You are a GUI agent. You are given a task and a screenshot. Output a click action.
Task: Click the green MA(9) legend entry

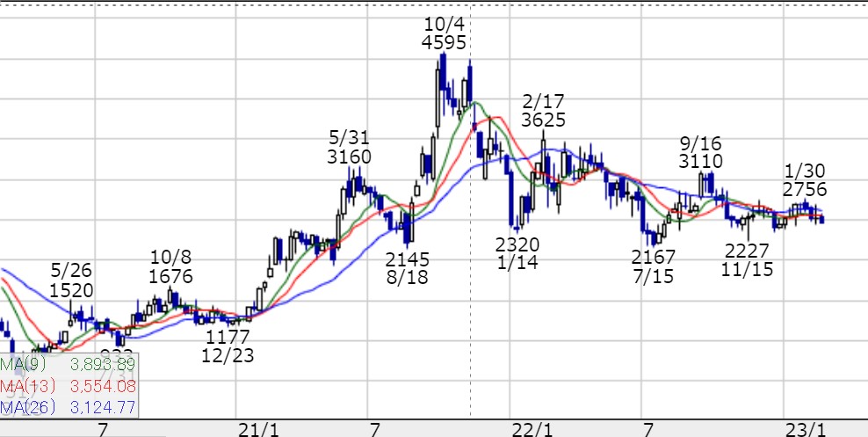pyautogui.click(x=23, y=364)
